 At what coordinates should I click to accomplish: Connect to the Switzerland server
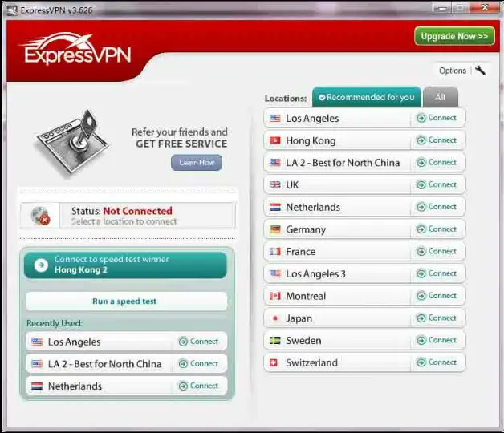(437, 362)
